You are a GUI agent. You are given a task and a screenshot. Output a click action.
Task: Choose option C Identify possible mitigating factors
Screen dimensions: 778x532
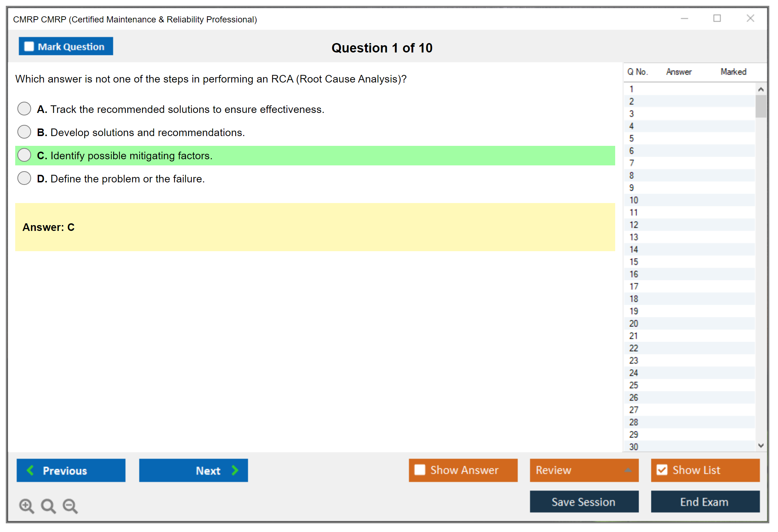coord(24,155)
